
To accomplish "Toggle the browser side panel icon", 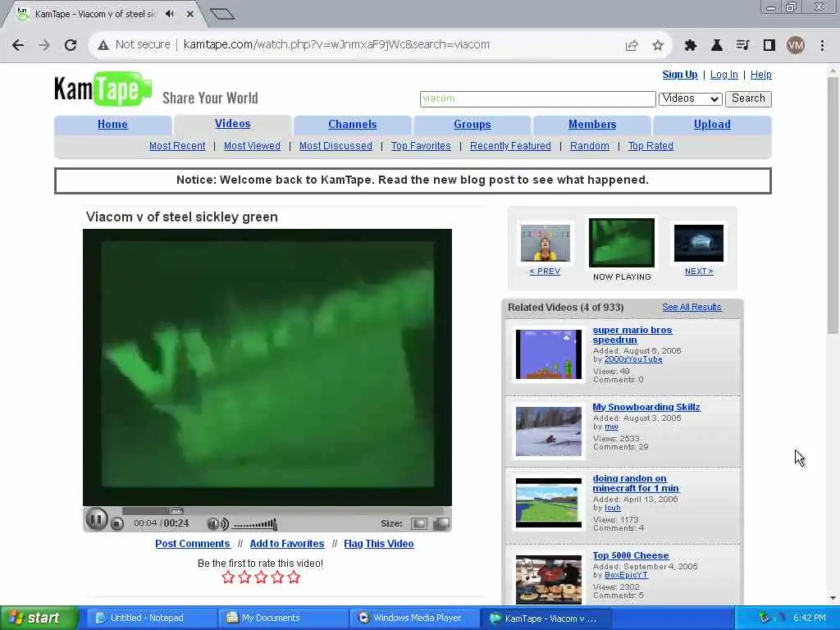I will click(769, 46).
